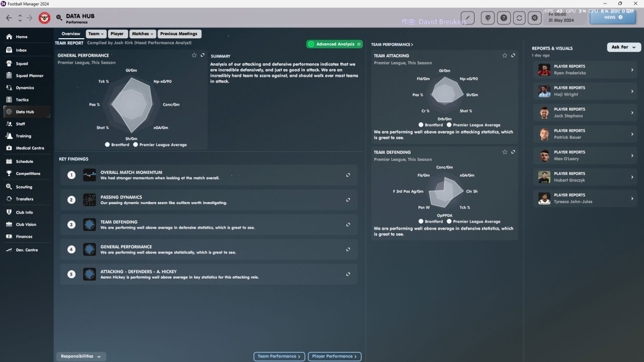Open Staff in the sidebar
Screen dimensions: 644x362
click(27, 124)
